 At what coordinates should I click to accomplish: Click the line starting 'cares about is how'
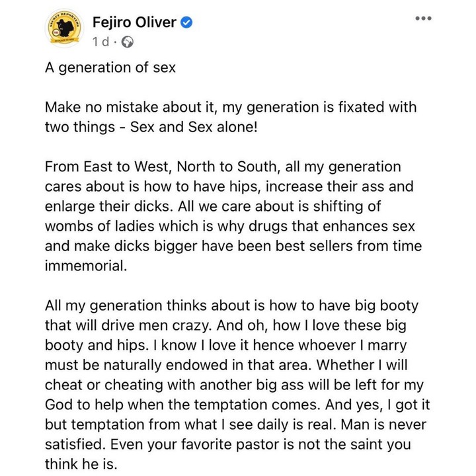(x=229, y=186)
